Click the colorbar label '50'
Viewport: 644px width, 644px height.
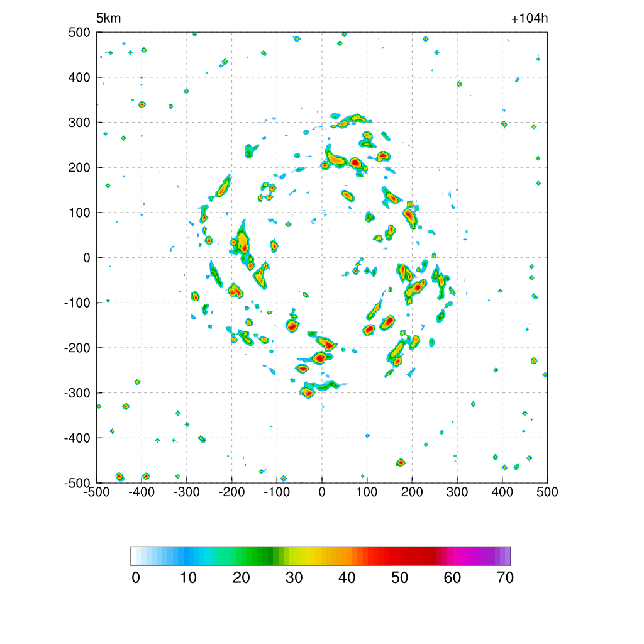pos(399,578)
